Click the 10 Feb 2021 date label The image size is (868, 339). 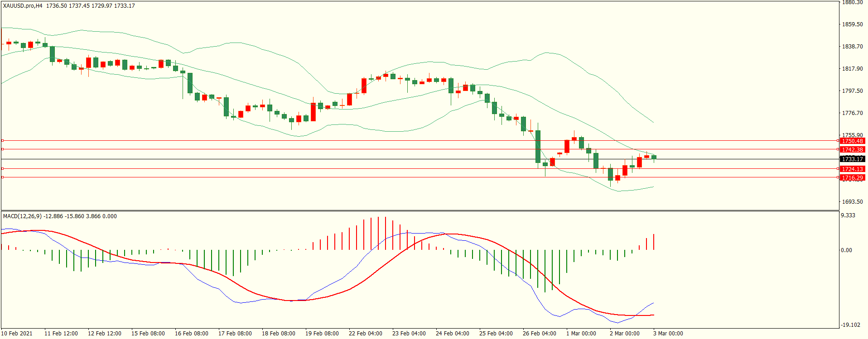click(17, 334)
